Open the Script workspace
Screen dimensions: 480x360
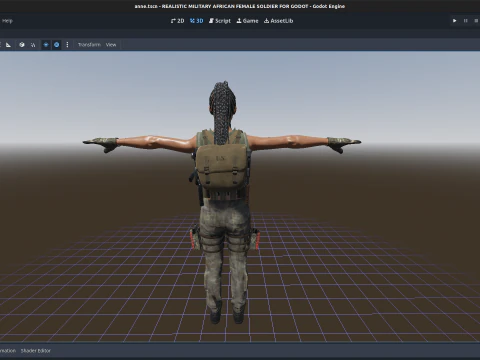[220, 21]
